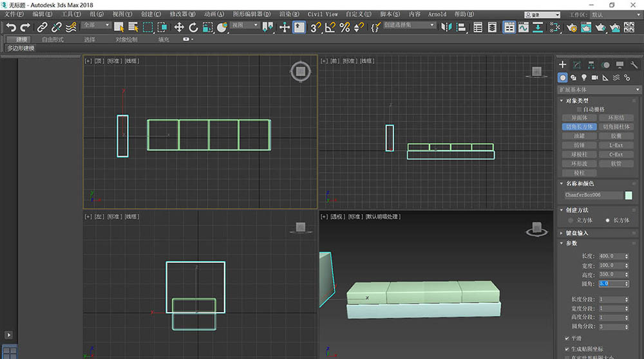
Task: Enable the 自动栅格 checkbox
Action: tap(578, 109)
